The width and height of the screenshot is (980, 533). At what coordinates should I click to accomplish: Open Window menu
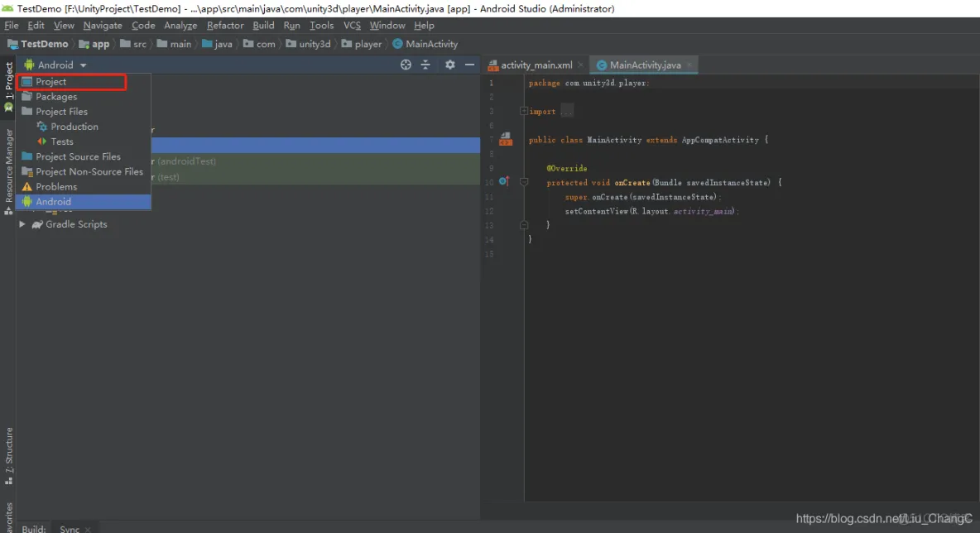click(387, 26)
